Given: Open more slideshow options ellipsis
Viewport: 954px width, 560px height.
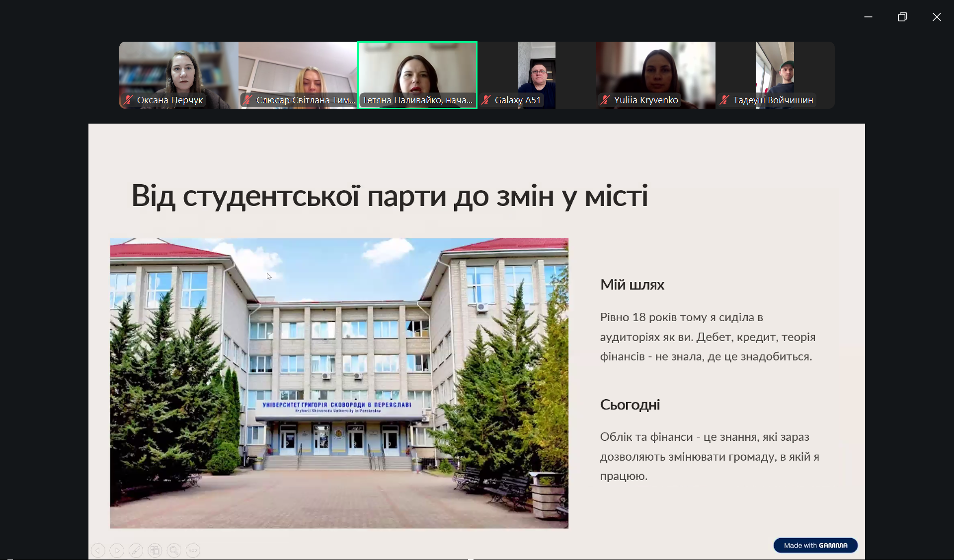Looking at the screenshot, I should [193, 550].
